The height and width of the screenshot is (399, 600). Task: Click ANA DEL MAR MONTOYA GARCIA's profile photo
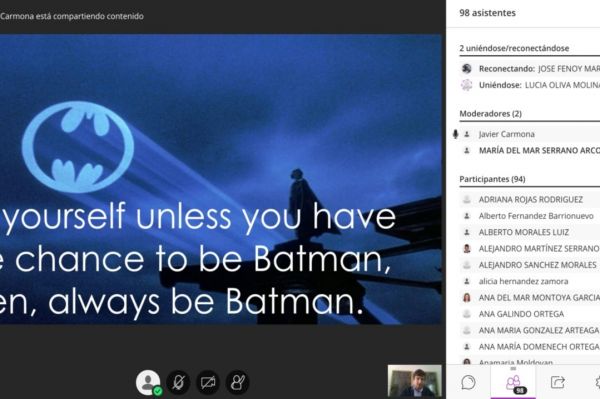[466, 298]
